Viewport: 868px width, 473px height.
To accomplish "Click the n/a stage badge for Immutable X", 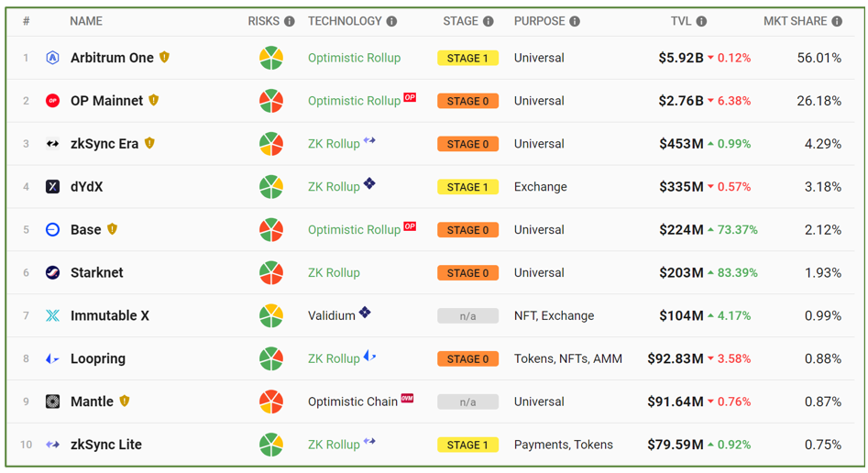I will tap(467, 316).
